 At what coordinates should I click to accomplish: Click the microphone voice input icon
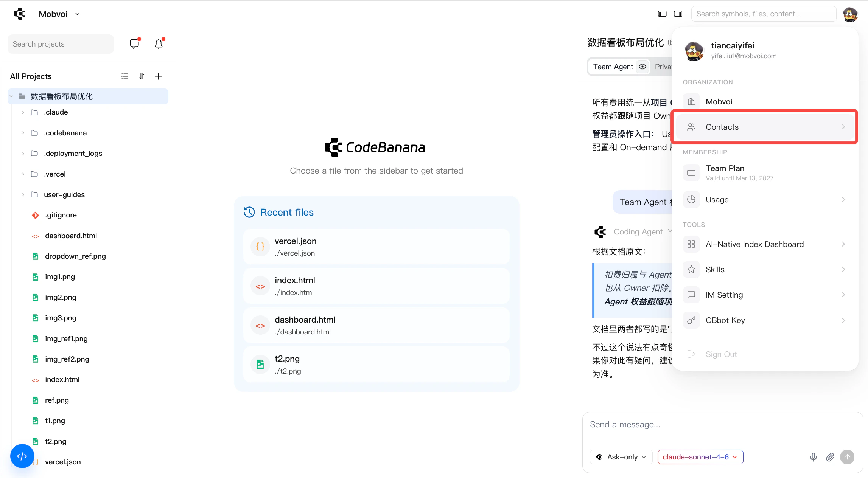point(813,457)
